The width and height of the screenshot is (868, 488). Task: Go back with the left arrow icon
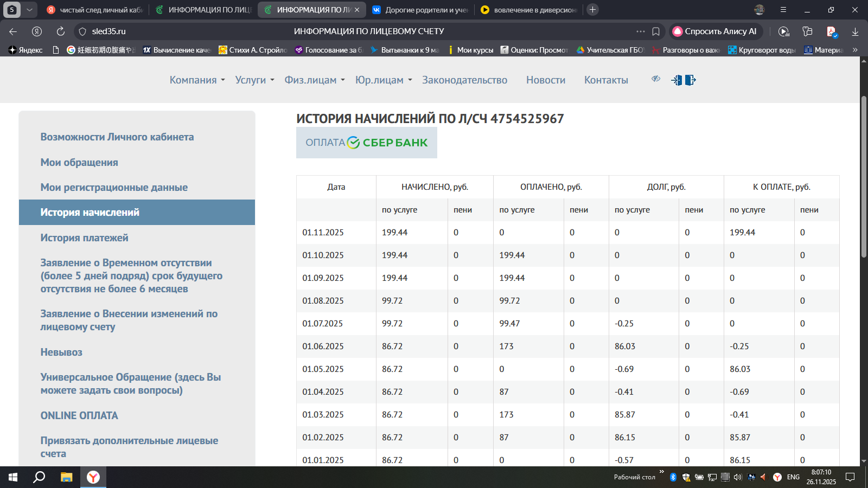tap(13, 31)
